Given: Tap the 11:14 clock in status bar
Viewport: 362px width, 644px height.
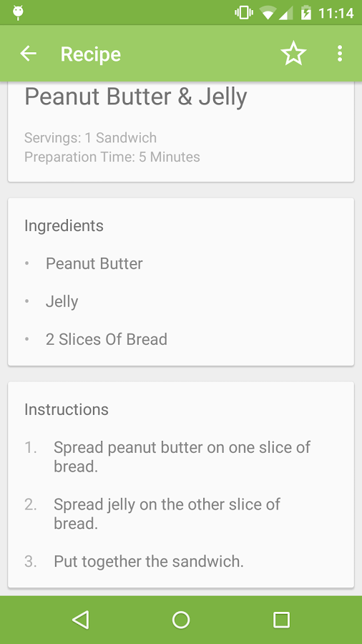Looking at the screenshot, I should point(336,13).
